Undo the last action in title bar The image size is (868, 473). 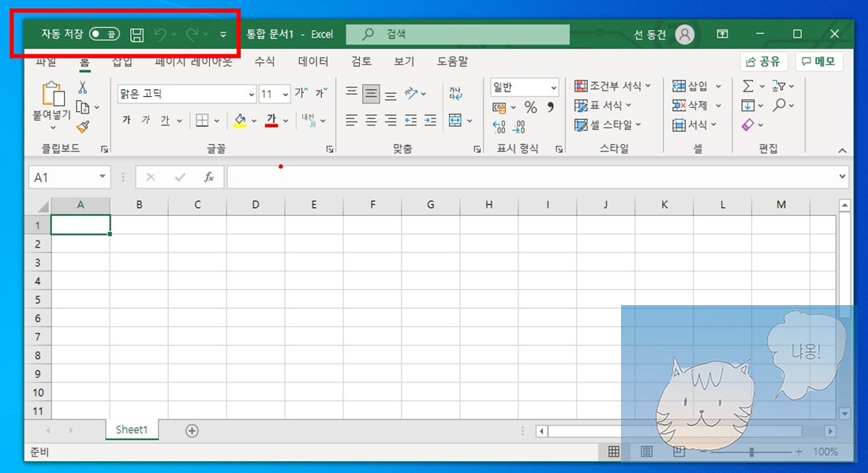(160, 35)
